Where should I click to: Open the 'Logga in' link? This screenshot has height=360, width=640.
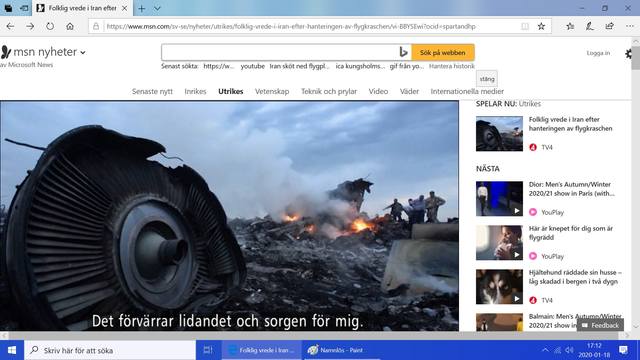(x=598, y=53)
